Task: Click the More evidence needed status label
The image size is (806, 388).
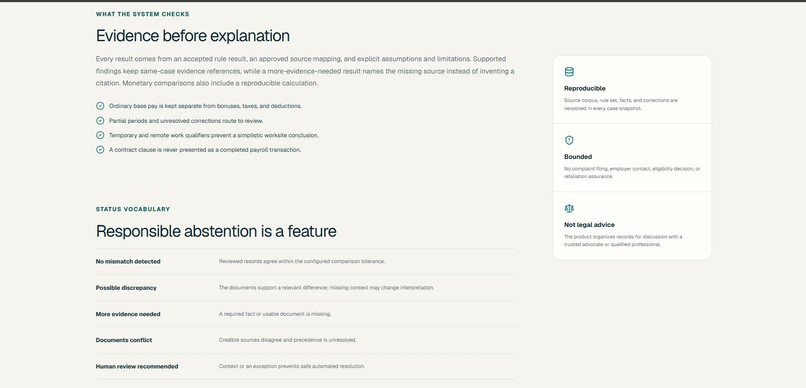Action: point(128,314)
